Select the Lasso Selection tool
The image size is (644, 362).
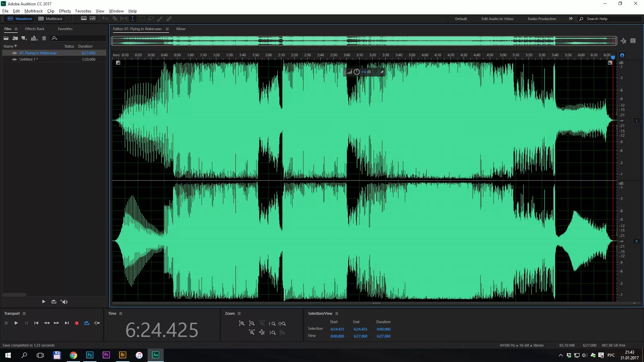pyautogui.click(x=151, y=19)
